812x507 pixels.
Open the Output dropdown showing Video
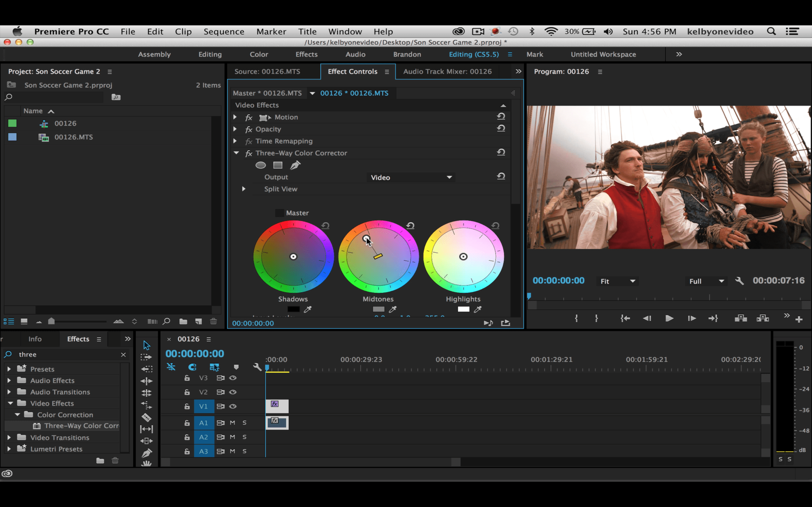point(411,177)
